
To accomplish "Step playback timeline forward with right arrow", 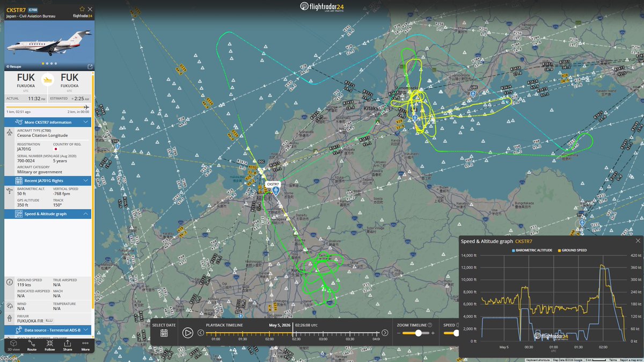I will (385, 333).
